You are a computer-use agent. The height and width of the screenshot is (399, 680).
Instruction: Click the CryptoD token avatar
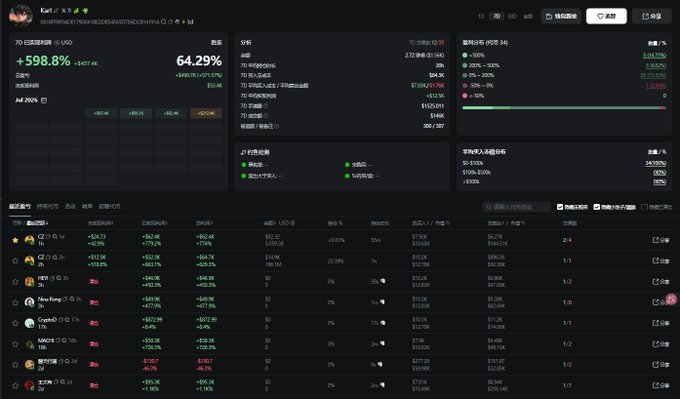pos(29,323)
